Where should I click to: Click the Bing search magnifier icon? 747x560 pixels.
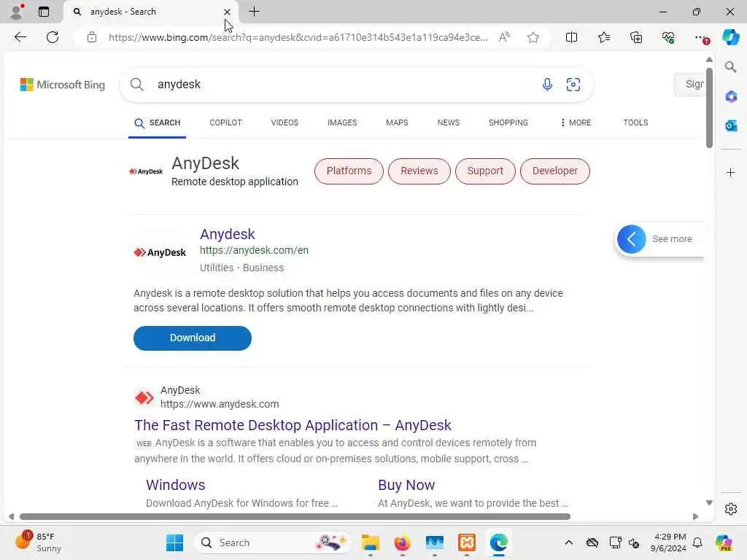point(136,85)
